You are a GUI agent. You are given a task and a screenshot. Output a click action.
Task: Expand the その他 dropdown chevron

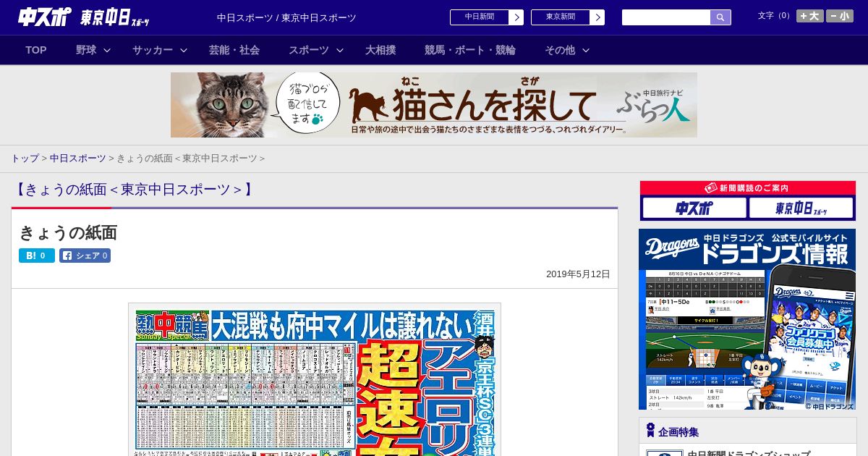coord(586,50)
